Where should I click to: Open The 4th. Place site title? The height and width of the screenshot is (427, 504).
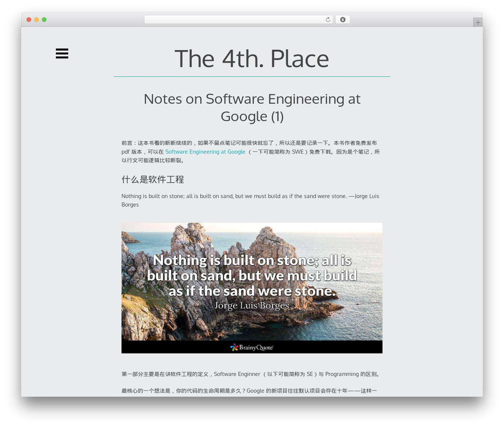pyautogui.click(x=252, y=59)
